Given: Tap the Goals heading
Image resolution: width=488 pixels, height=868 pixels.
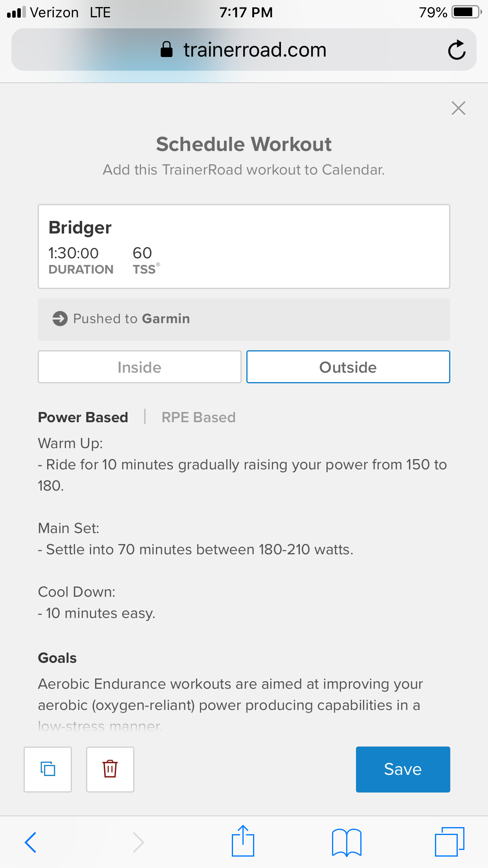Looking at the screenshot, I should click(57, 658).
